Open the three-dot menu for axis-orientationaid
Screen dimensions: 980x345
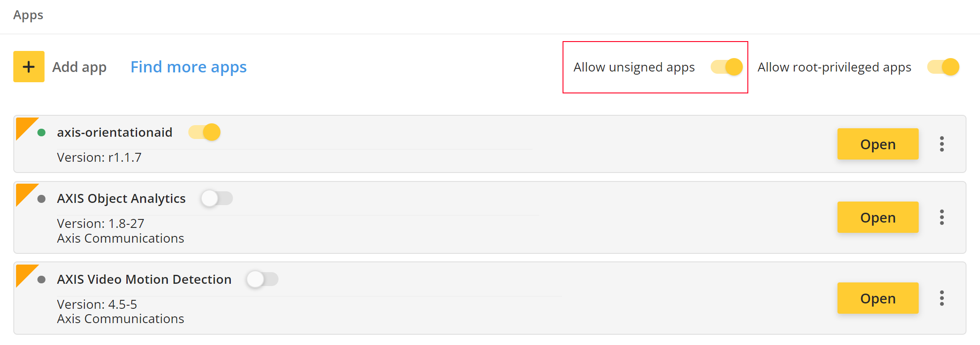tap(942, 144)
